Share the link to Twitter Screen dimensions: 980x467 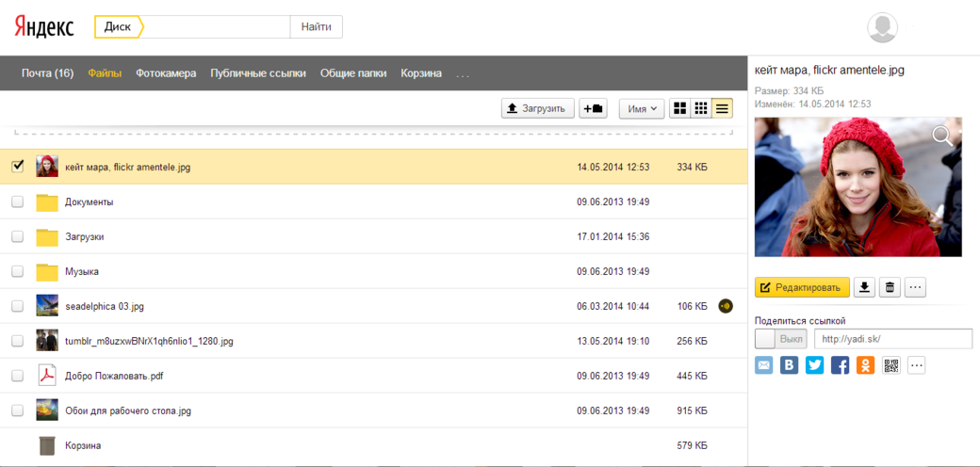[814, 365]
